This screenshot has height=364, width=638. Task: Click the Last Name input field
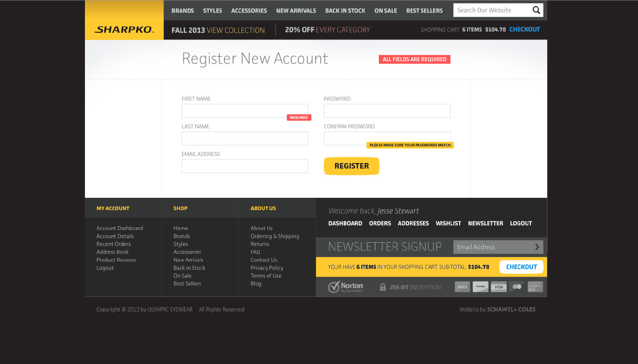245,139
